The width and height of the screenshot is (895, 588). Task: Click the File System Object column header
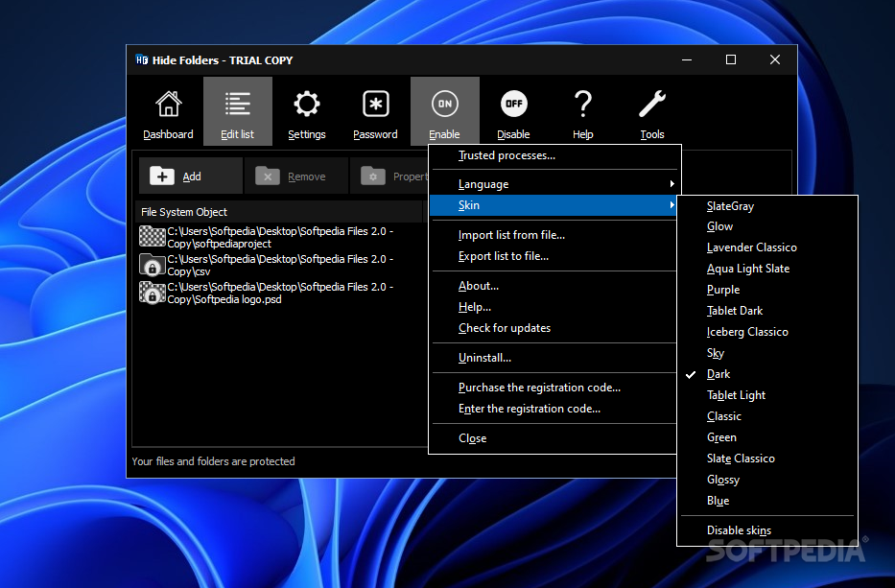point(278,212)
